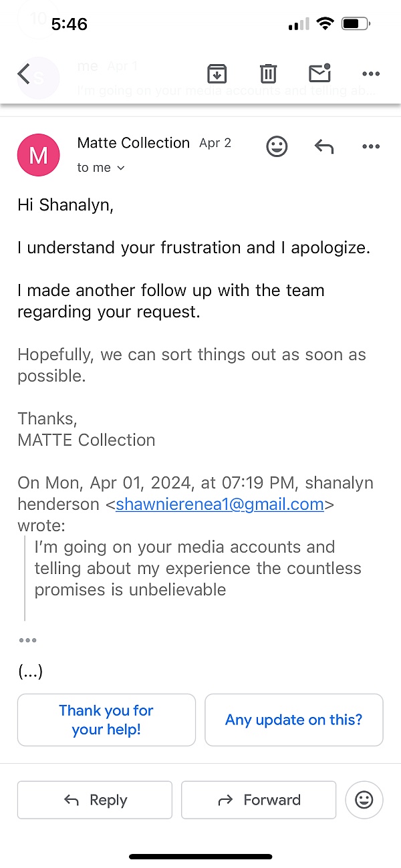Choose "Any update on this?" smart reply
The image size is (401, 868).
(294, 720)
